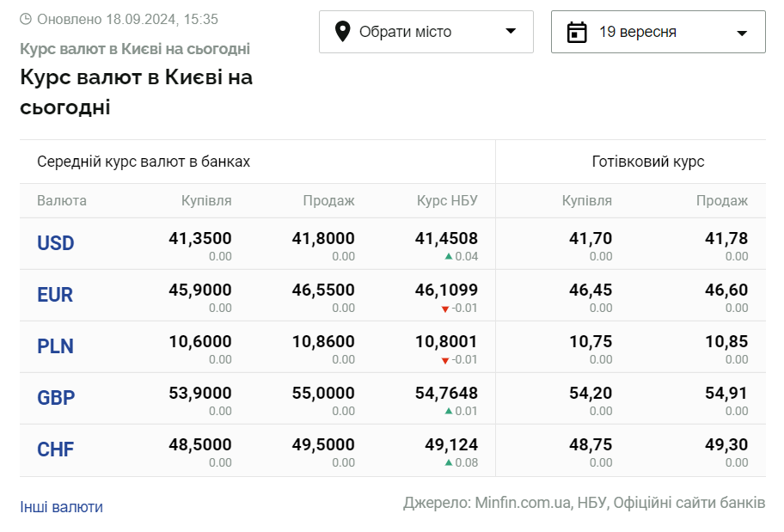Image resolution: width=784 pixels, height=532 pixels.
Task: Click green up arrow under USD NBU rate
Action: point(448,257)
